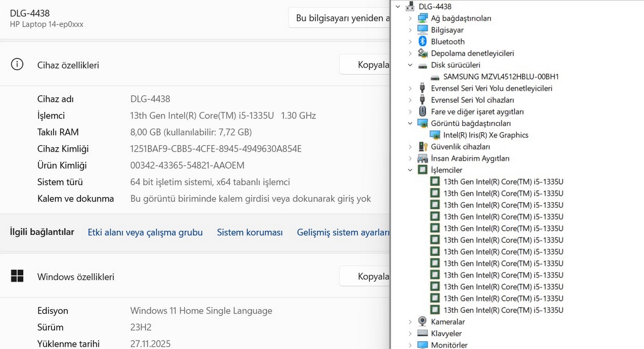Click the Güvenlik cihazları icon
Image resolution: width=644 pixels, height=349 pixels.
coord(422,147)
